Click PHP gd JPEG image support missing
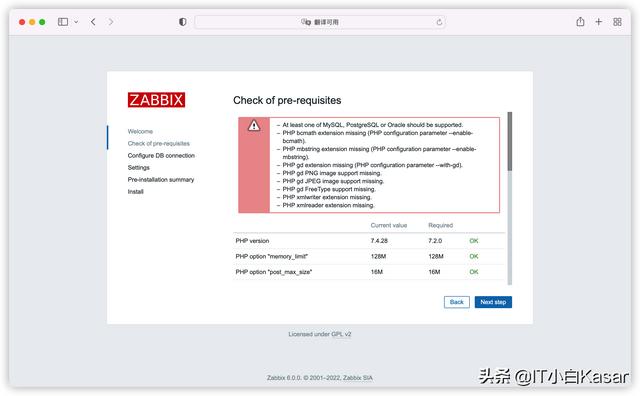Viewport: 640px width, 396px height. point(333,181)
